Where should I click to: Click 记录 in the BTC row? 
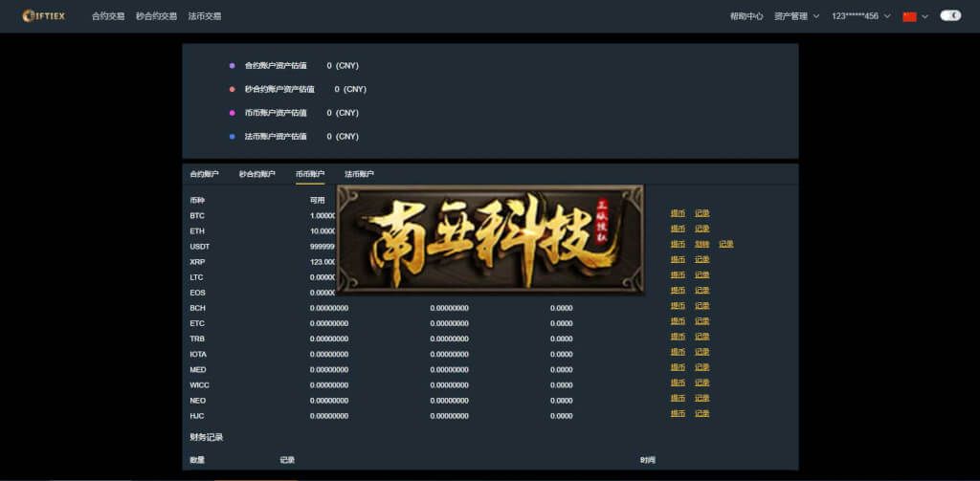click(x=702, y=213)
